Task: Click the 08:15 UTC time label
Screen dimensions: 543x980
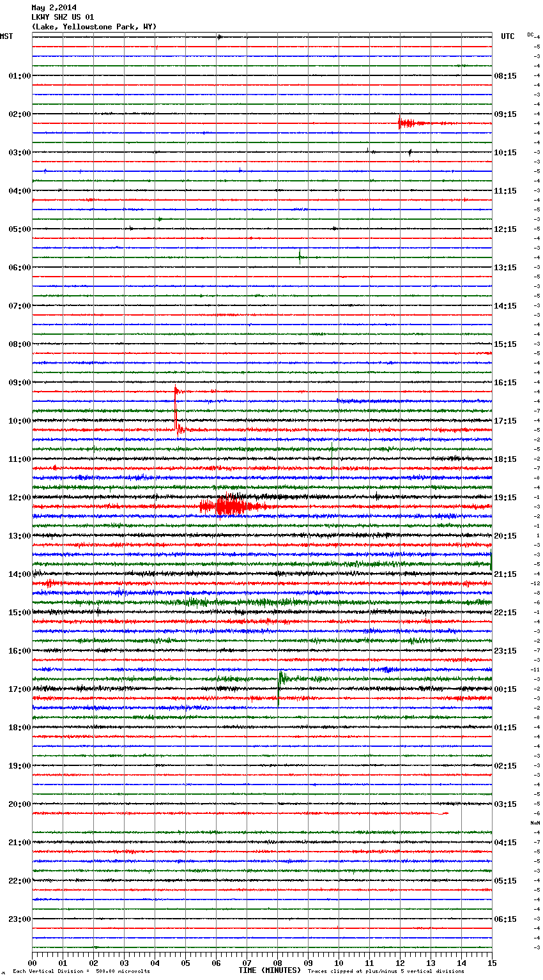Action: point(505,76)
